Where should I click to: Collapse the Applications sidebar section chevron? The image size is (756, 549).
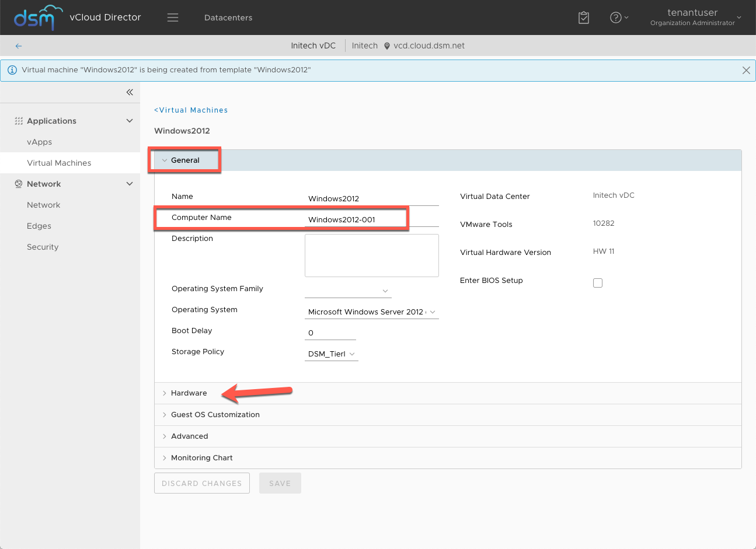pyautogui.click(x=130, y=121)
